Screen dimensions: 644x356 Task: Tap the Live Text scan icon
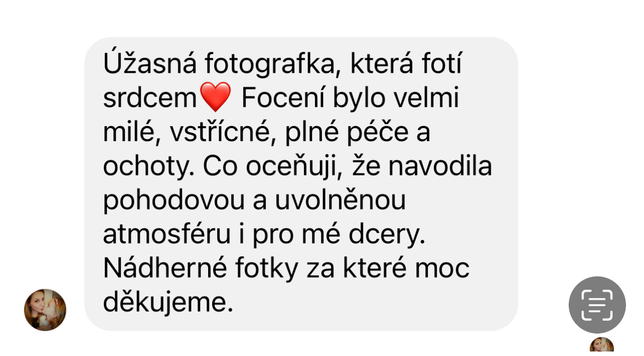pyautogui.click(x=597, y=305)
